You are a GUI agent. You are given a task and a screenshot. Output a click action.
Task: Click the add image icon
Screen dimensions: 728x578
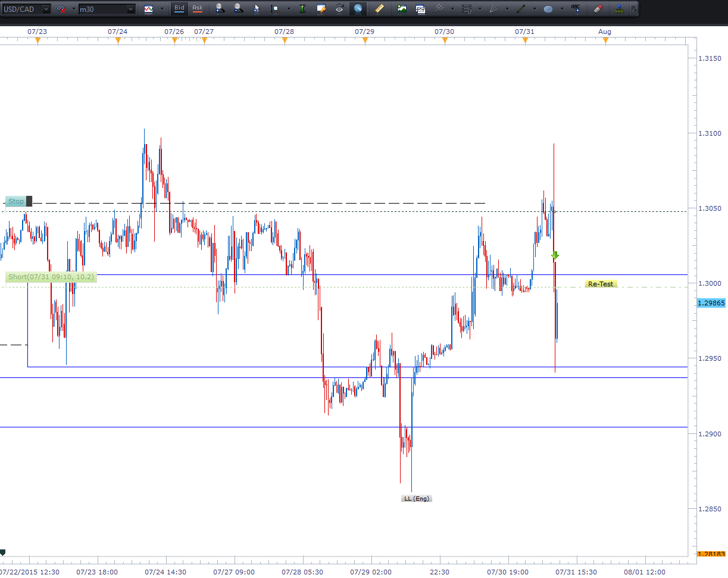pos(402,9)
